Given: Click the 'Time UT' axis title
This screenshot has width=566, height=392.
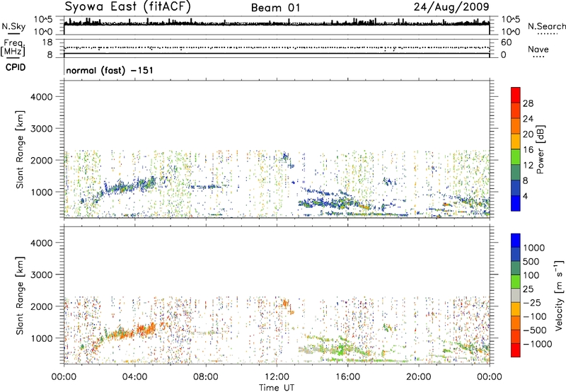Looking at the screenshot, I should click(277, 388).
